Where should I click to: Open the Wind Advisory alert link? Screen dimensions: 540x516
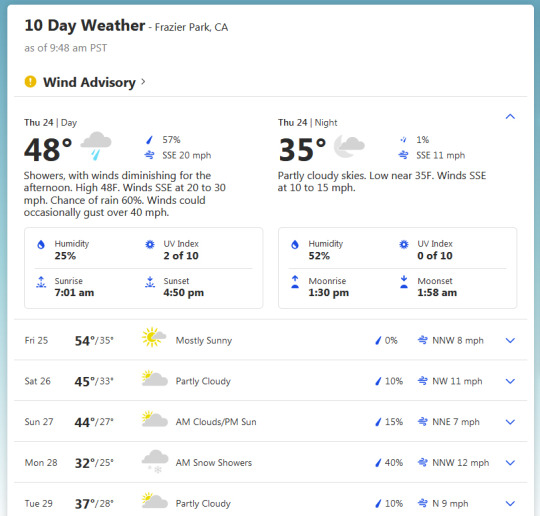point(89,82)
